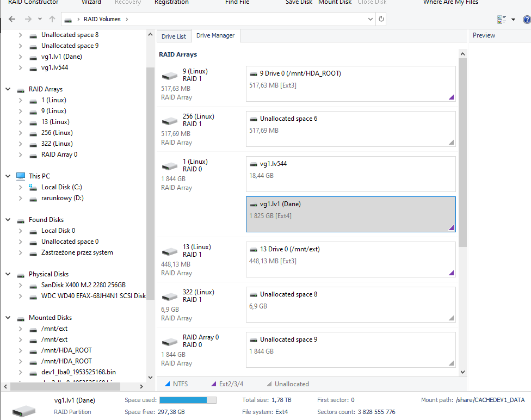Expand the Local Disk (C:) tree item

(x=20, y=187)
